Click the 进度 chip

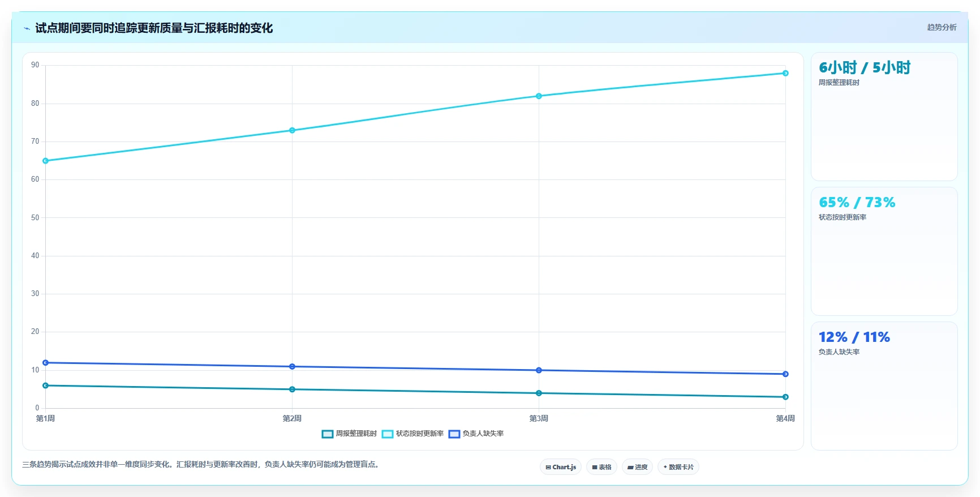pyautogui.click(x=637, y=467)
